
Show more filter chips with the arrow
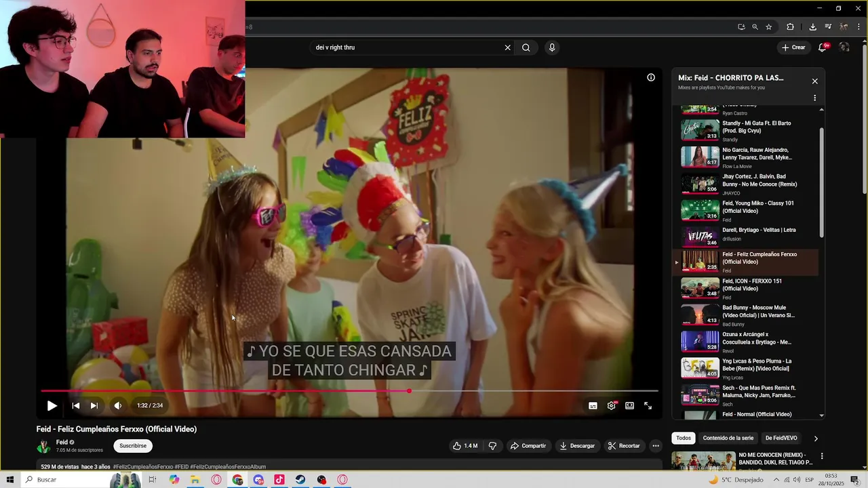816,439
